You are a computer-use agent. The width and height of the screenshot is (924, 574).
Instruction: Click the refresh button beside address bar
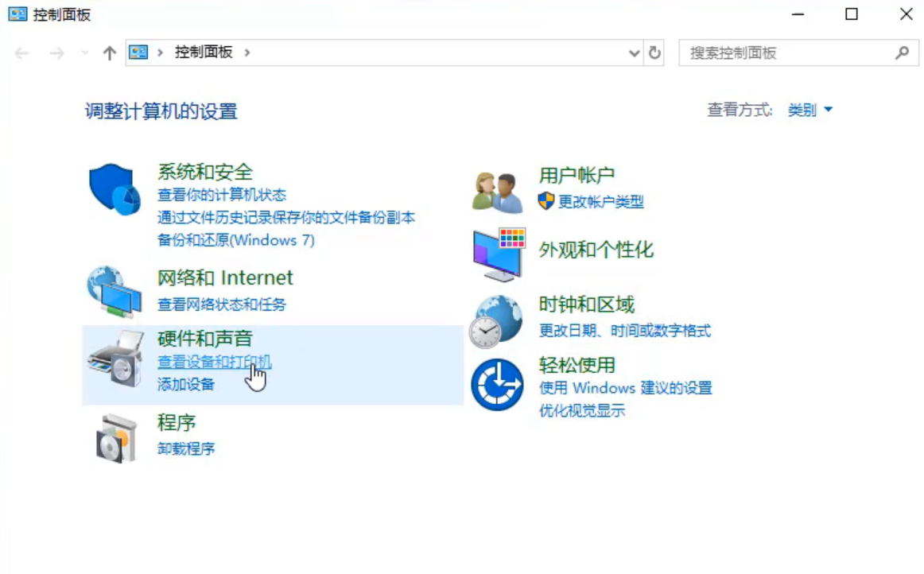point(655,52)
